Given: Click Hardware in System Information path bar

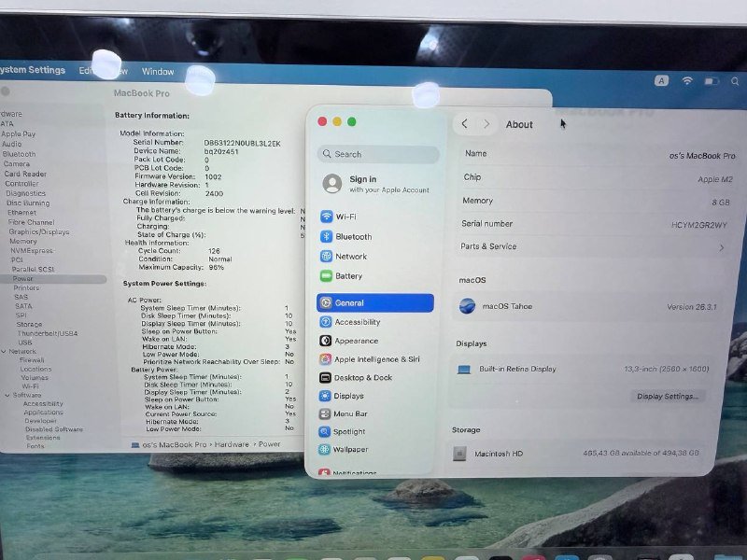Looking at the screenshot, I should (232, 444).
